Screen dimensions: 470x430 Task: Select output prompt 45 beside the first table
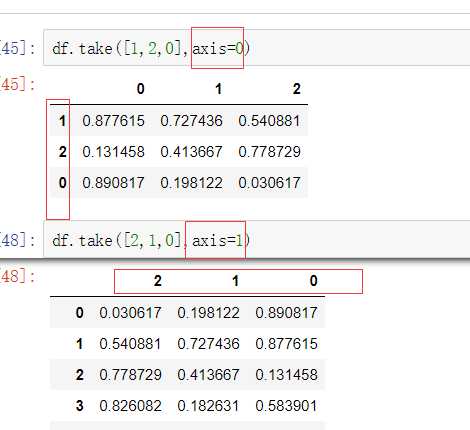17,84
